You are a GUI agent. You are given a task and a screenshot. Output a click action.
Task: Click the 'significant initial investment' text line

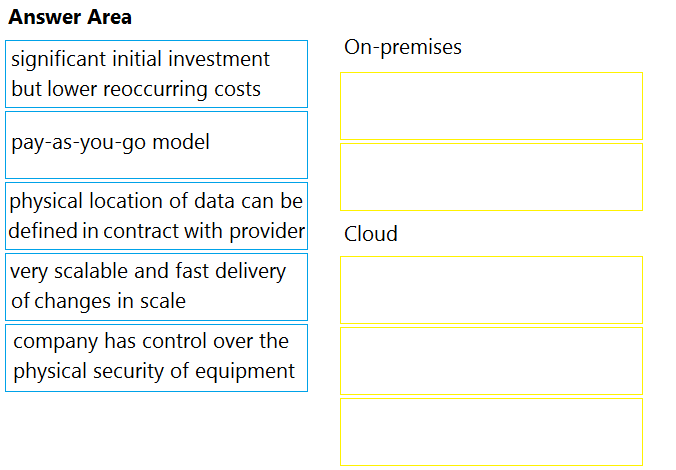tap(141, 60)
